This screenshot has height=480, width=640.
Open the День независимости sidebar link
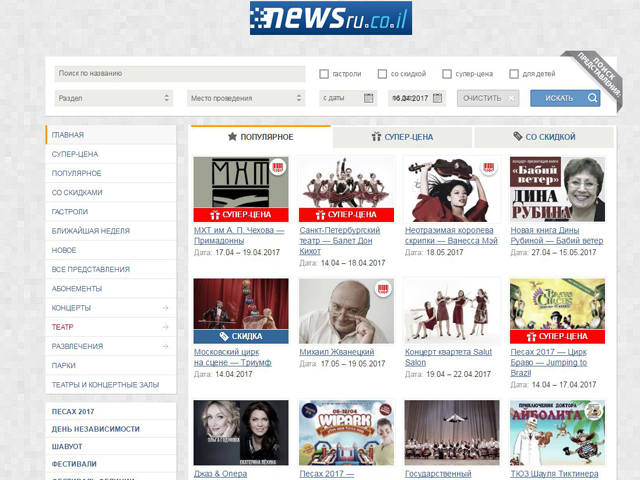pyautogui.click(x=96, y=429)
